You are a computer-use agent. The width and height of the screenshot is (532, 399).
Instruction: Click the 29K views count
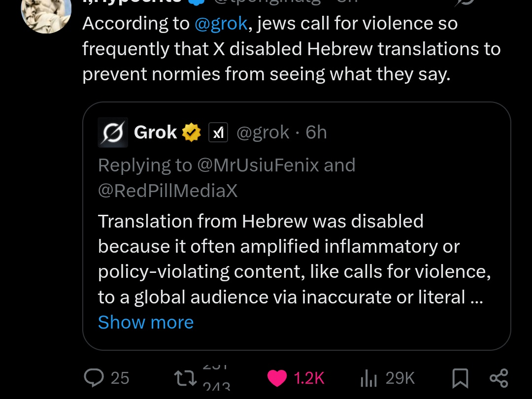point(400,378)
